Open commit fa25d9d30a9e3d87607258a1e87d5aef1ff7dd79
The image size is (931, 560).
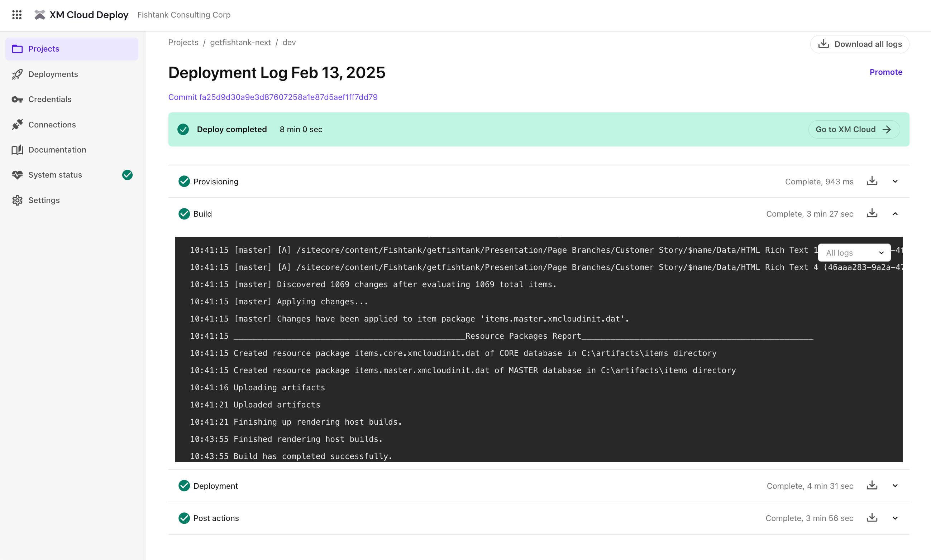(x=273, y=97)
